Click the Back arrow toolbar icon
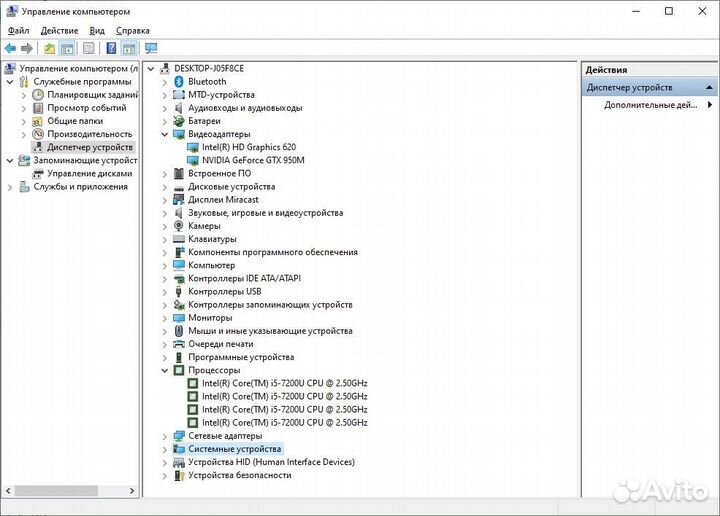The image size is (720, 516). point(10,48)
